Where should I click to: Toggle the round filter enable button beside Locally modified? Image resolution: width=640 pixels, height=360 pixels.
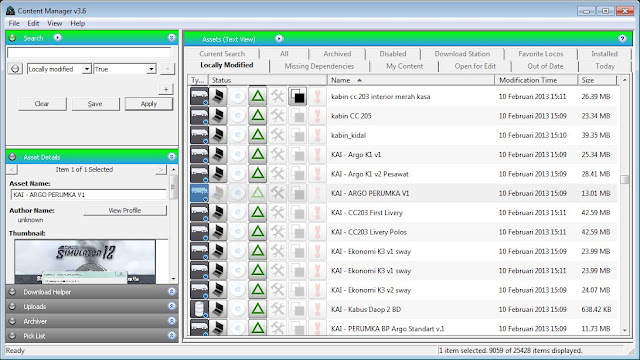(x=15, y=69)
